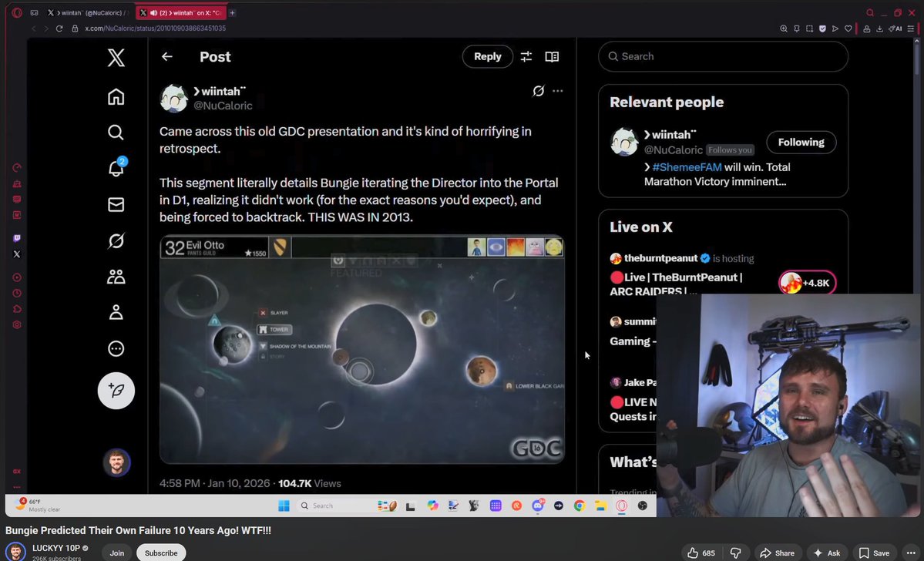Play the GDC presentation video in the post

coord(362,349)
